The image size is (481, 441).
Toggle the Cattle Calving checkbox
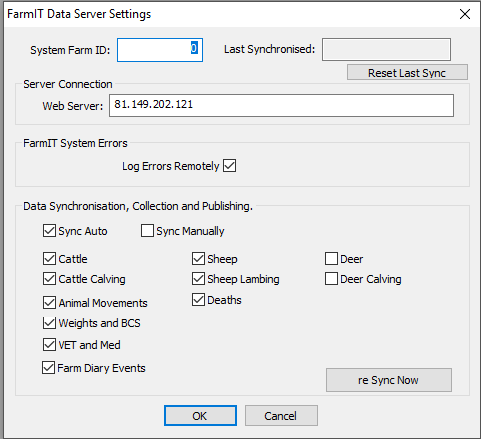(49, 279)
